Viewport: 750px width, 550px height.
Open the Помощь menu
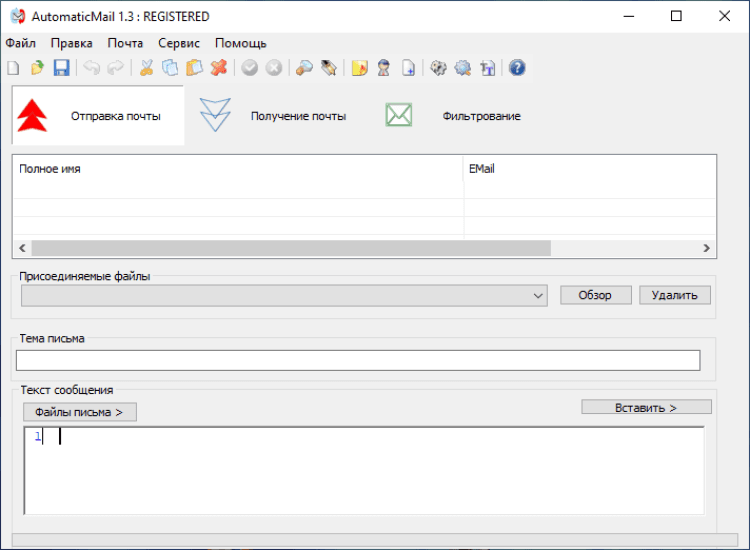coord(241,43)
